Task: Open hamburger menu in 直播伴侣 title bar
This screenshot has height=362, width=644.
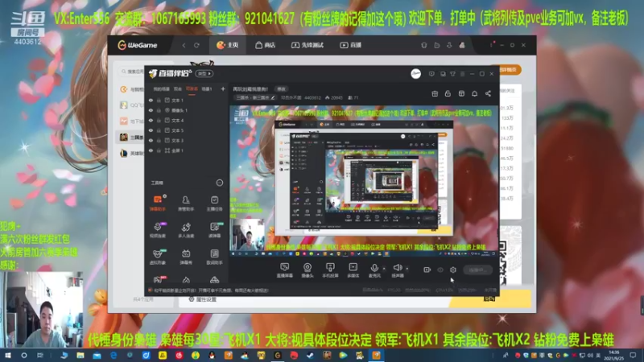Action: (462, 74)
